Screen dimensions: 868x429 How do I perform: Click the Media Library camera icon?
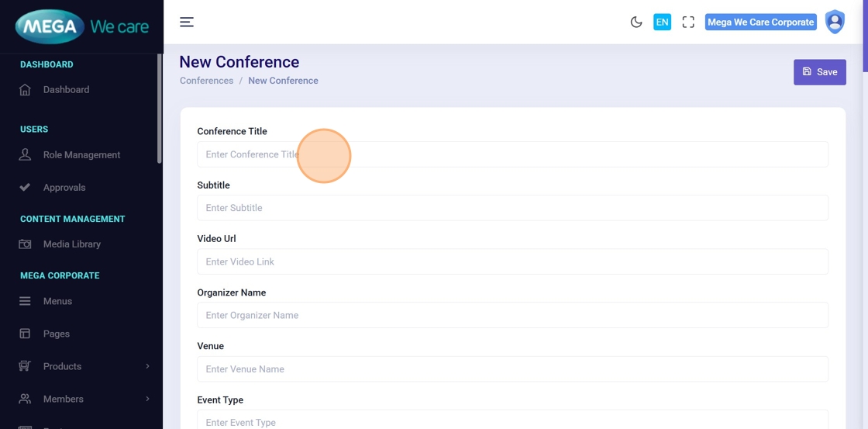click(x=25, y=244)
